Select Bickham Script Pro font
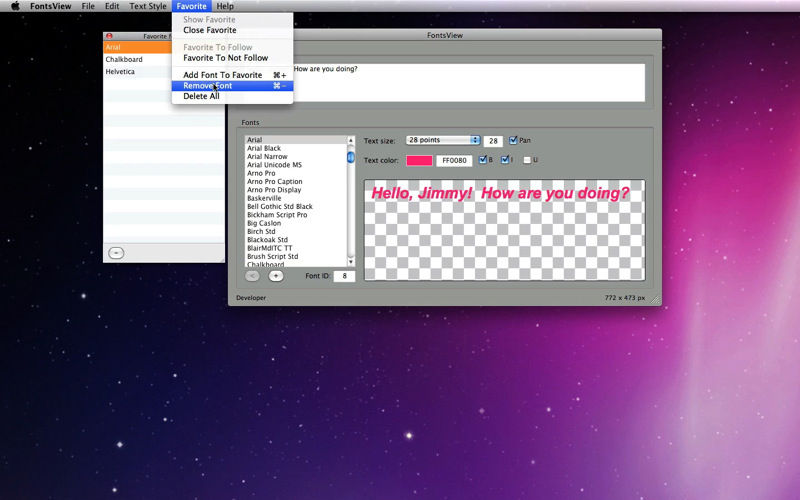The height and width of the screenshot is (500, 800). 296,215
